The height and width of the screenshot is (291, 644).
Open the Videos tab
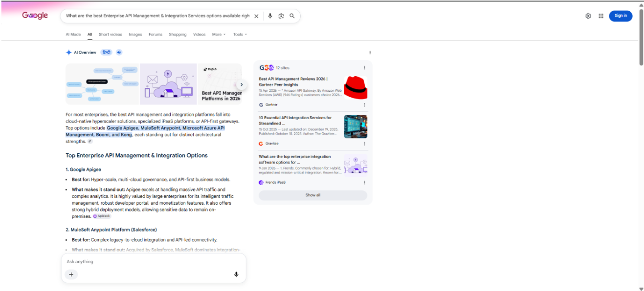[x=199, y=35]
